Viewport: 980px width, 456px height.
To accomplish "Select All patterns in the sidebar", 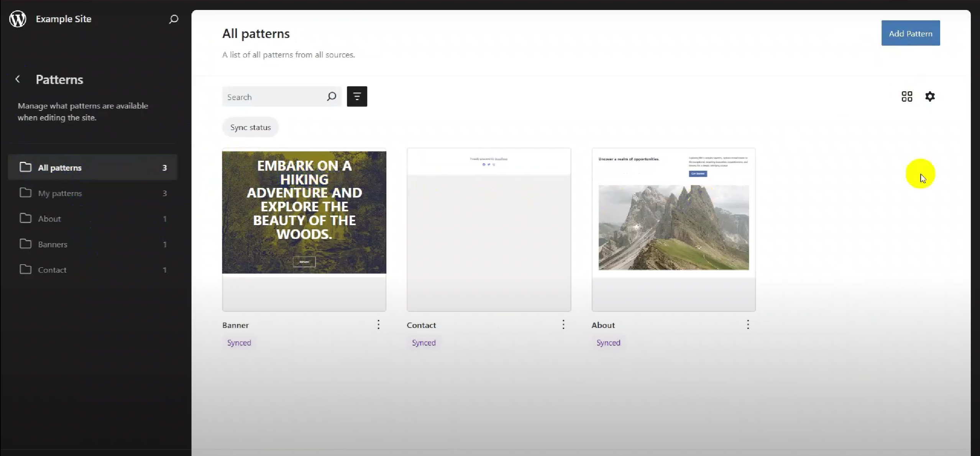I will tap(59, 167).
